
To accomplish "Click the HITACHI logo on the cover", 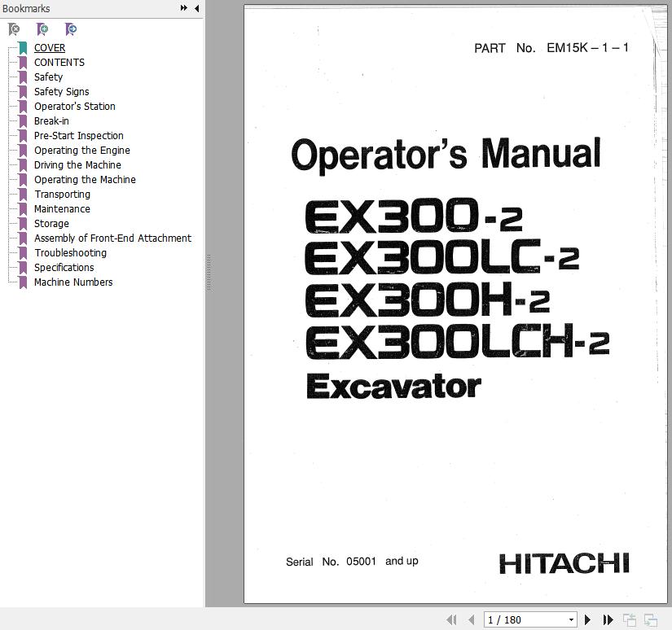I will pos(564,563).
